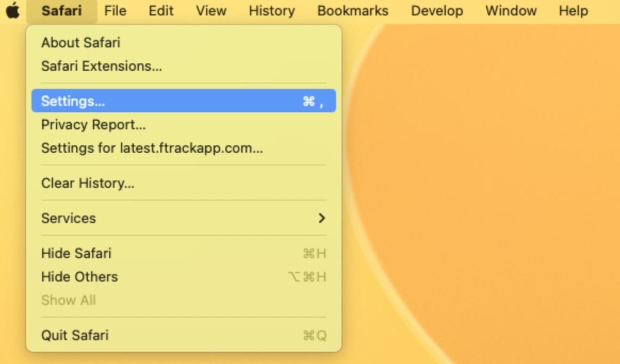The height and width of the screenshot is (364, 620).
Task: Open the Edit menu
Action: pos(161,11)
